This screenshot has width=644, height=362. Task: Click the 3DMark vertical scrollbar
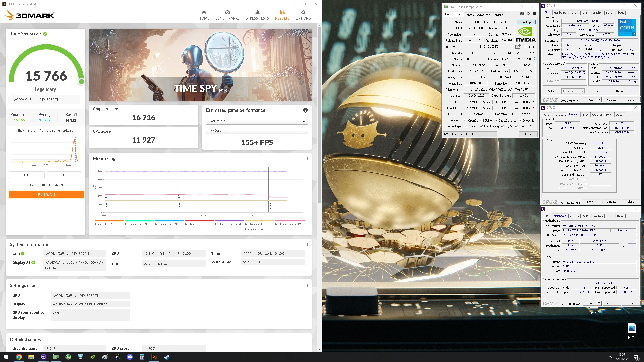coord(319,115)
